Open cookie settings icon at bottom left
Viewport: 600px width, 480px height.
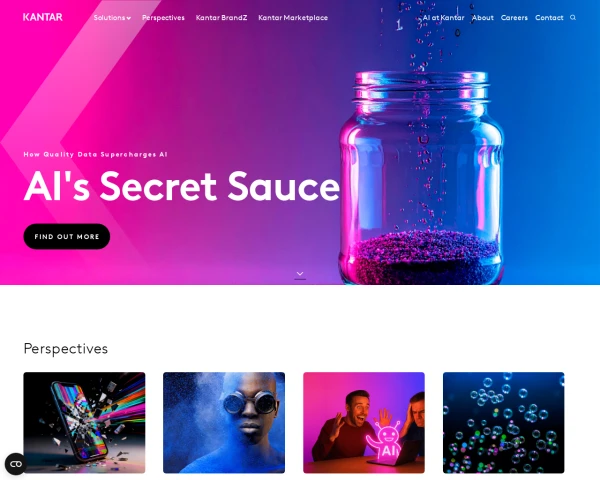[16, 464]
